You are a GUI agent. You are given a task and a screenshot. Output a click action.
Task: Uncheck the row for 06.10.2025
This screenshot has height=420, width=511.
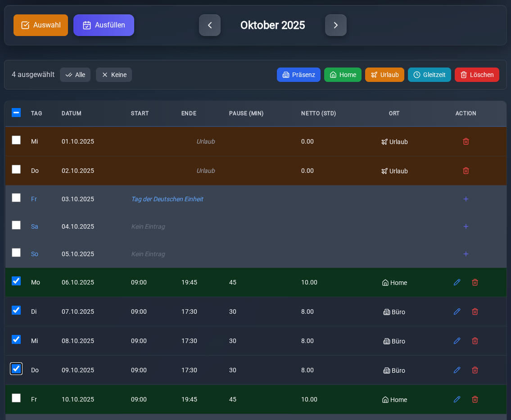click(16, 281)
